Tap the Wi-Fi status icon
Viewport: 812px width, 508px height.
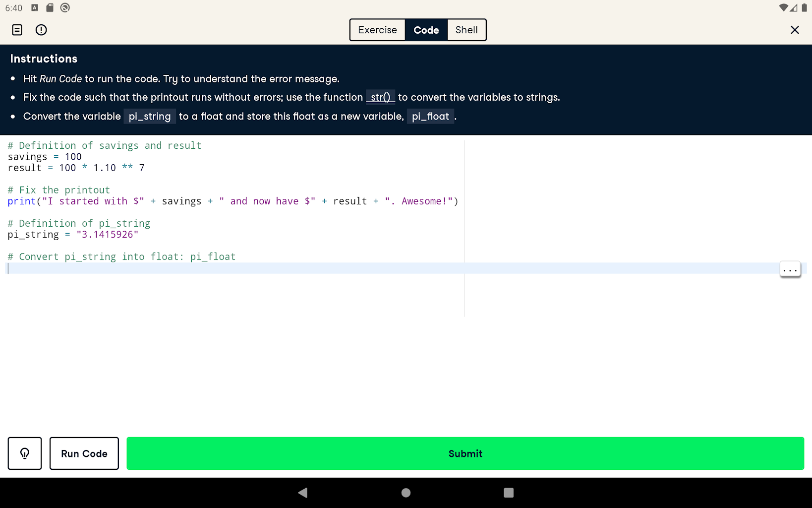tap(783, 7)
